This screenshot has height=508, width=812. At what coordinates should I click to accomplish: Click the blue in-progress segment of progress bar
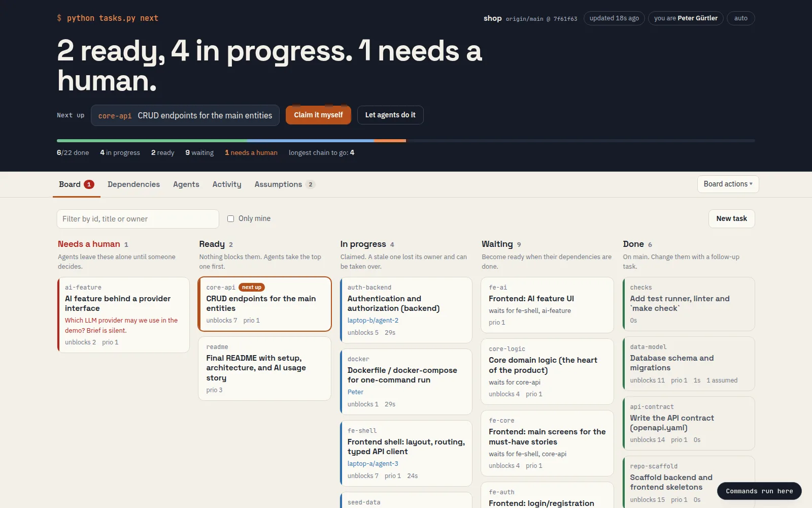tap(310, 141)
